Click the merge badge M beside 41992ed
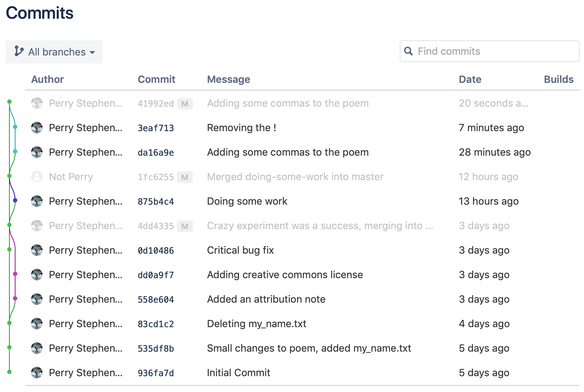Viewport: 584px width, 392px height. (185, 104)
